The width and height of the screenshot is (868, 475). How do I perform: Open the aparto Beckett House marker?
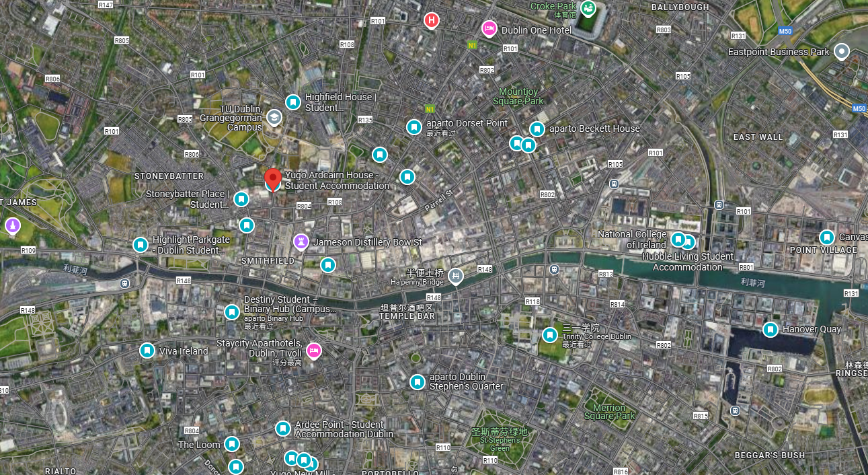tap(537, 129)
